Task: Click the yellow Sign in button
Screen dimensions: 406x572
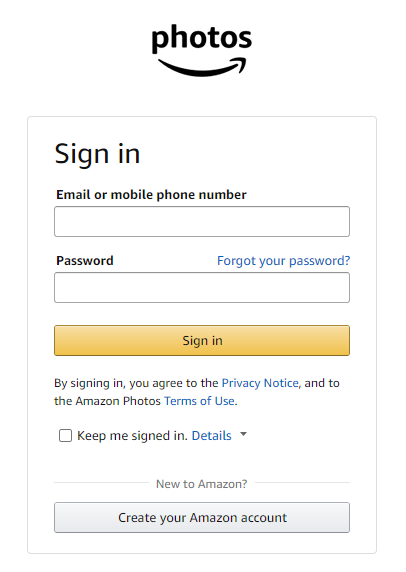Action: click(202, 340)
